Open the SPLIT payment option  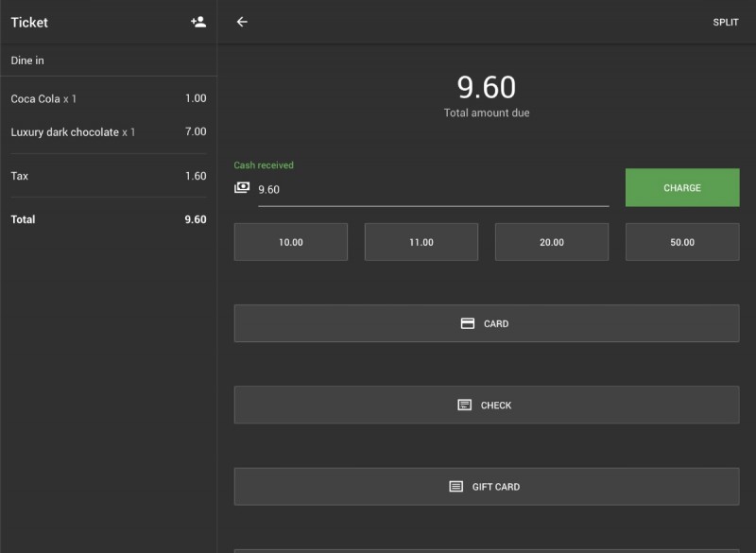tap(726, 22)
